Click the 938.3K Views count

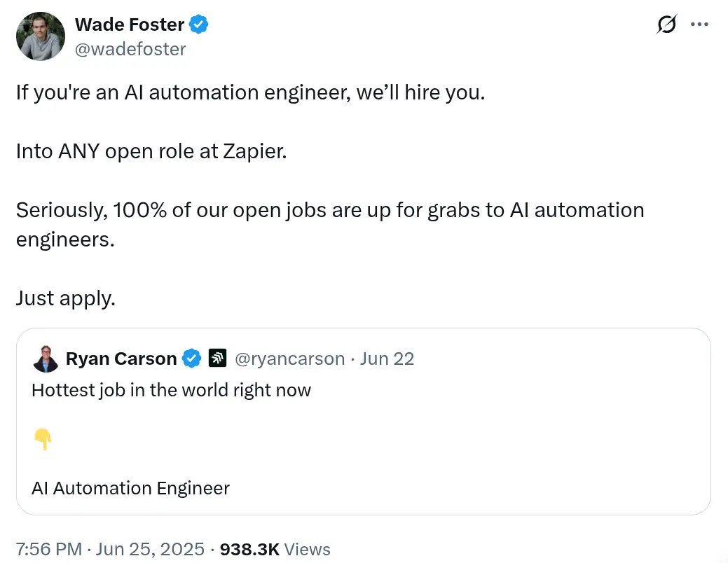(277, 549)
